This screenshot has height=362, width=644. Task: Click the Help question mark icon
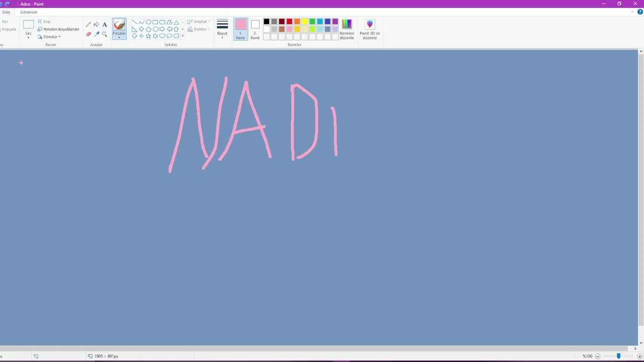(x=640, y=12)
